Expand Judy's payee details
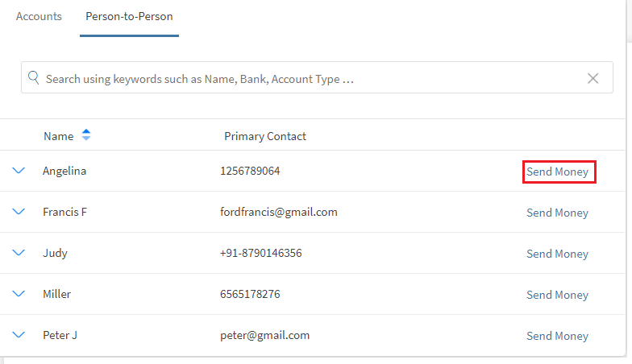This screenshot has width=632, height=364. click(x=19, y=253)
